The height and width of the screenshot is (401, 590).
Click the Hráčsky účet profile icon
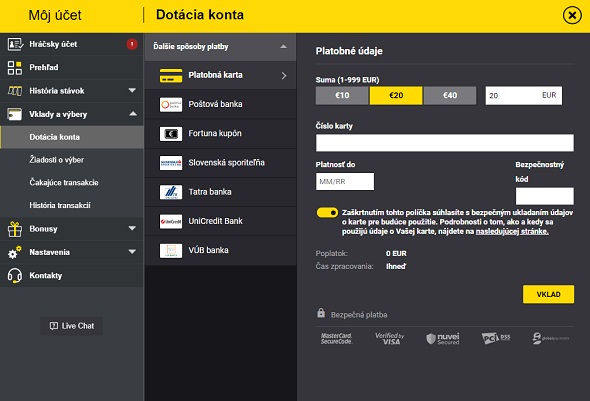point(15,44)
